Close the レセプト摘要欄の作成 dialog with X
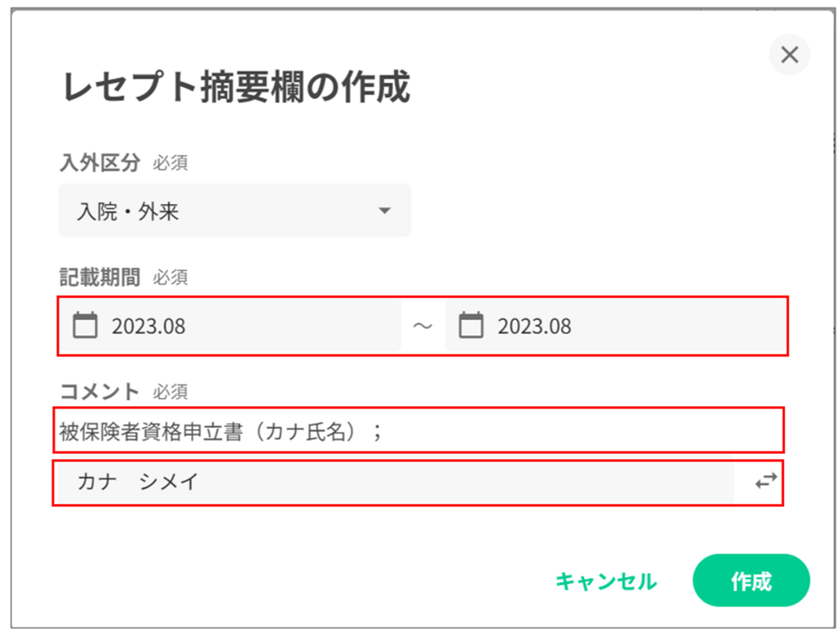Screen dimensions: 840x631 pos(789,55)
